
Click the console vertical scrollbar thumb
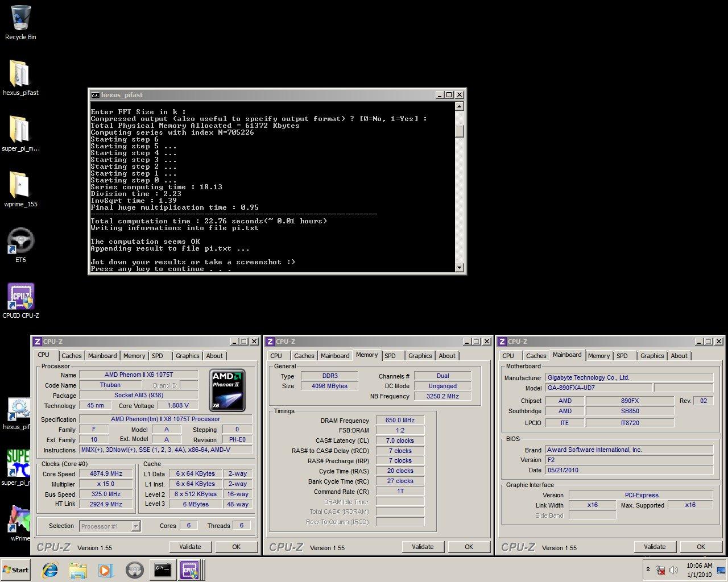click(x=460, y=131)
